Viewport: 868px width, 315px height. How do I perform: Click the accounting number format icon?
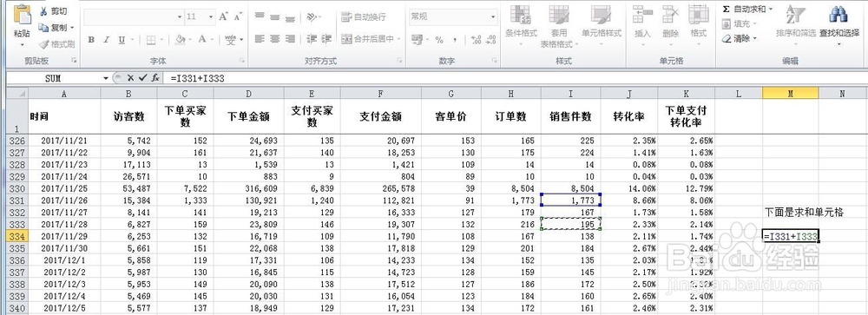pos(418,39)
